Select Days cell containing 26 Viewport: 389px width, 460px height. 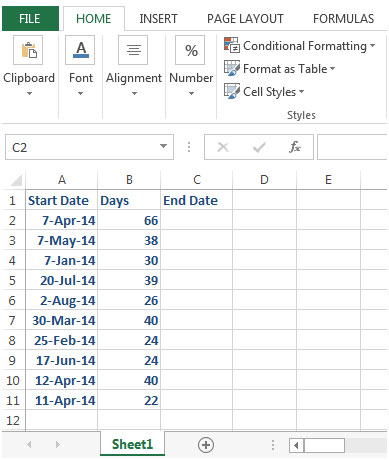point(129,300)
